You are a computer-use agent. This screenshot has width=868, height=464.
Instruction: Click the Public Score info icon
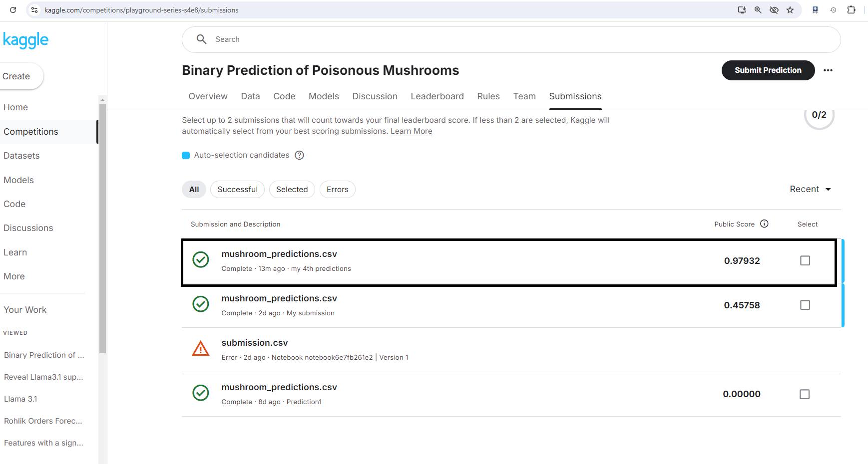764,224
